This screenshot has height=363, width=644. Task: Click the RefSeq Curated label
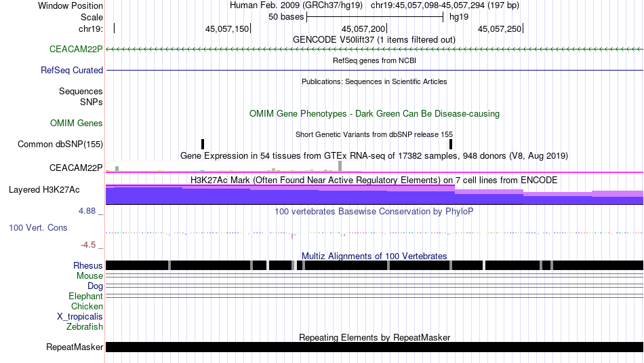72,71
